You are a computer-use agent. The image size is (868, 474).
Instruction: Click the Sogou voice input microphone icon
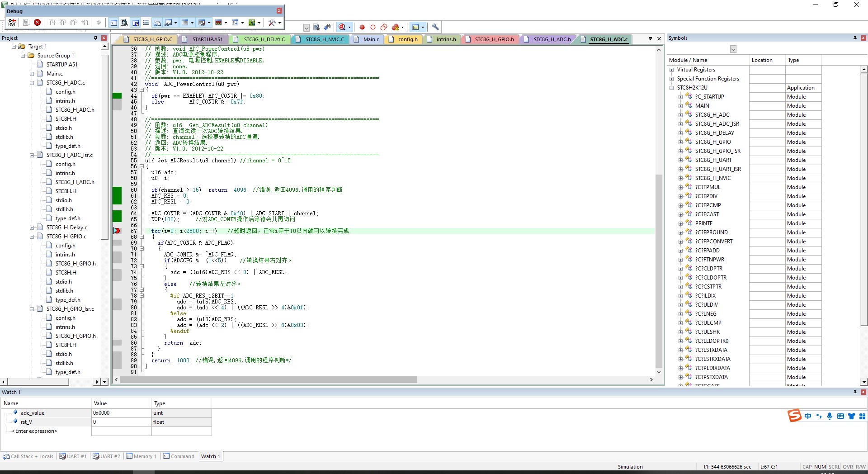(830, 416)
